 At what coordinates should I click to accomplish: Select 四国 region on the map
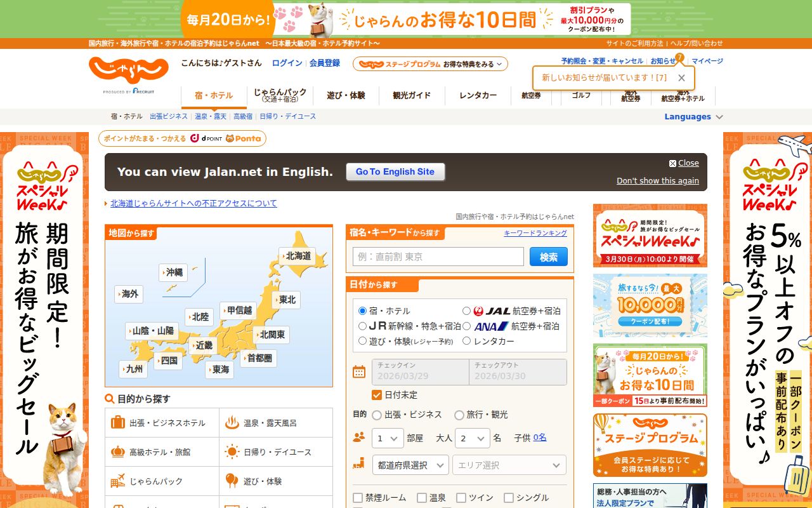pyautogui.click(x=168, y=360)
